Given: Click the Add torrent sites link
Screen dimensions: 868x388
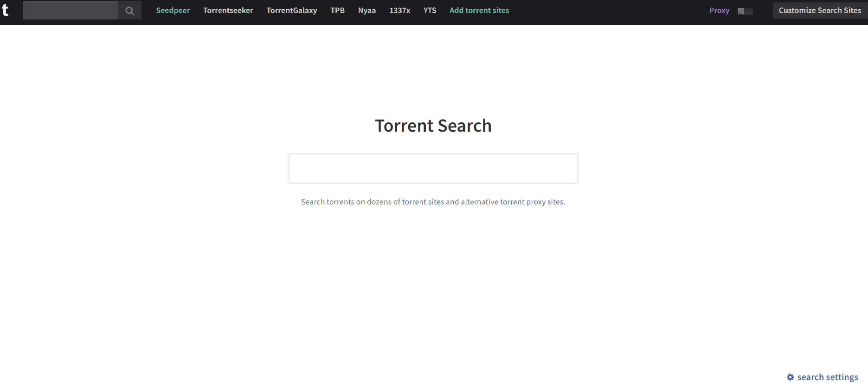Looking at the screenshot, I should tap(479, 10).
